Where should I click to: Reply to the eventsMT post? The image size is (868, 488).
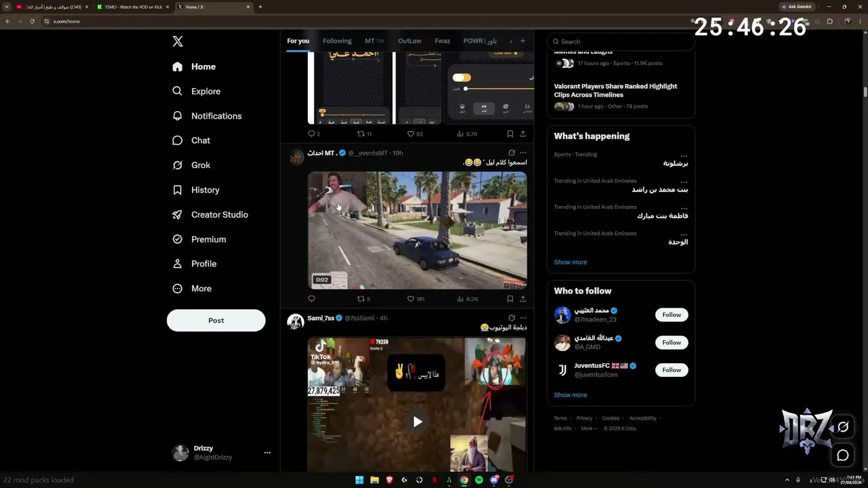pos(311,299)
